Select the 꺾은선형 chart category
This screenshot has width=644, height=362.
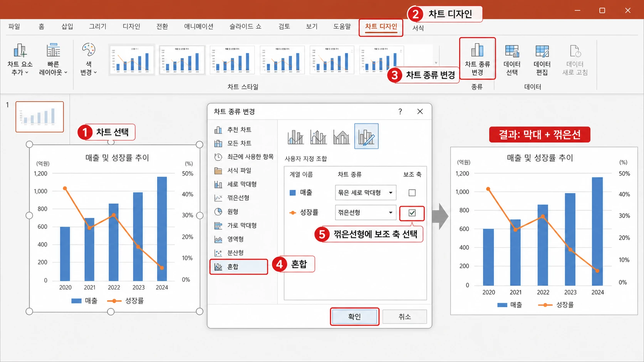pos(232,198)
